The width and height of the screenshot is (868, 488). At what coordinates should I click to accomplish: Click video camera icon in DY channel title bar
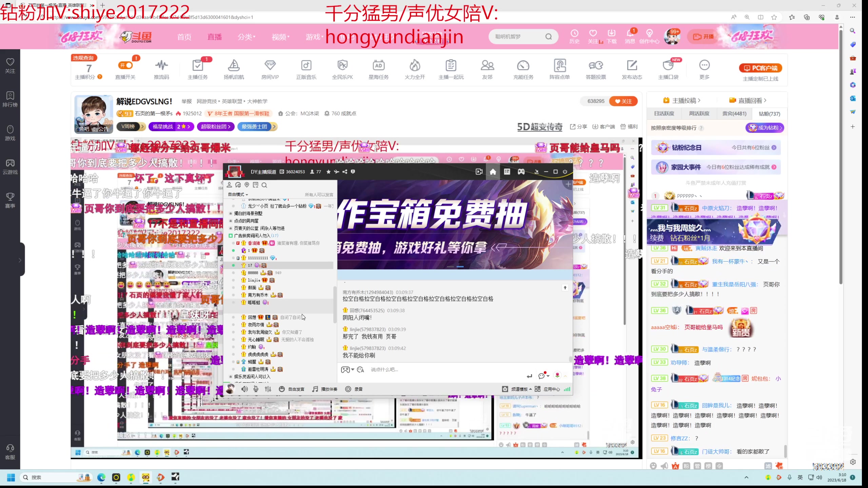pos(479,172)
